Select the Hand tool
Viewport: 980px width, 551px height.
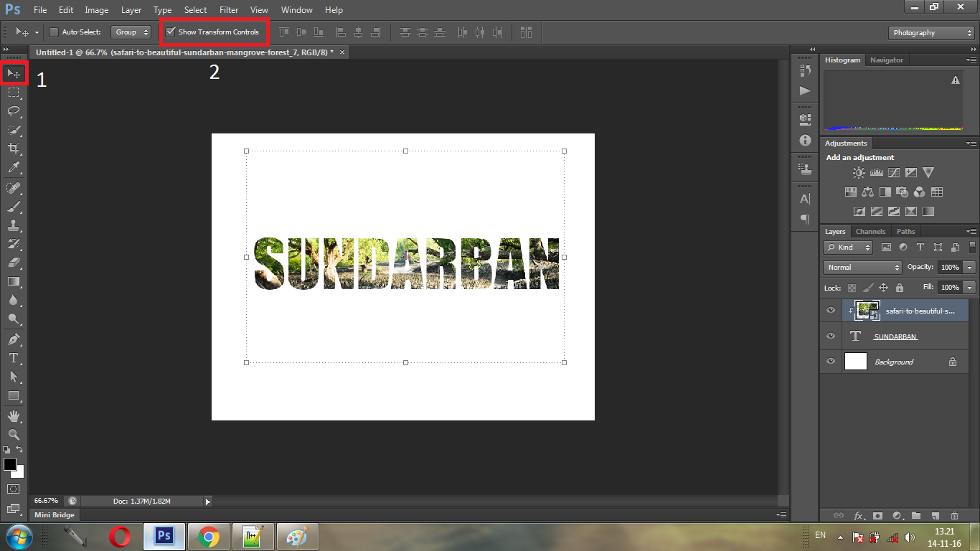(14, 415)
